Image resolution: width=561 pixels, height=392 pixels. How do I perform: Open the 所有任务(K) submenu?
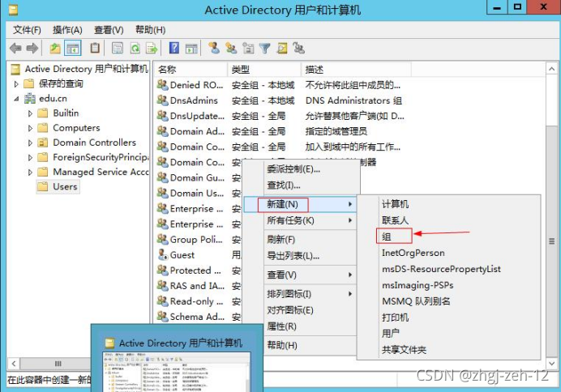(300, 220)
